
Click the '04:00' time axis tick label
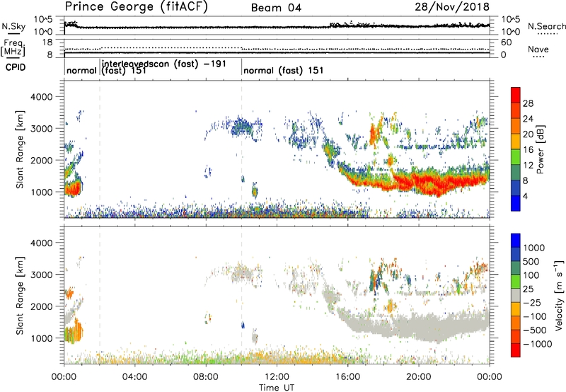134,377
